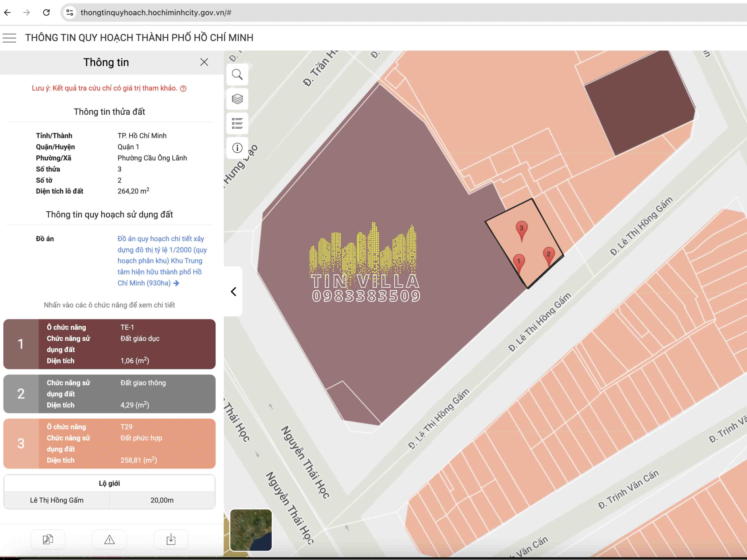Expand function zone 1 TE-1 card

point(109,344)
